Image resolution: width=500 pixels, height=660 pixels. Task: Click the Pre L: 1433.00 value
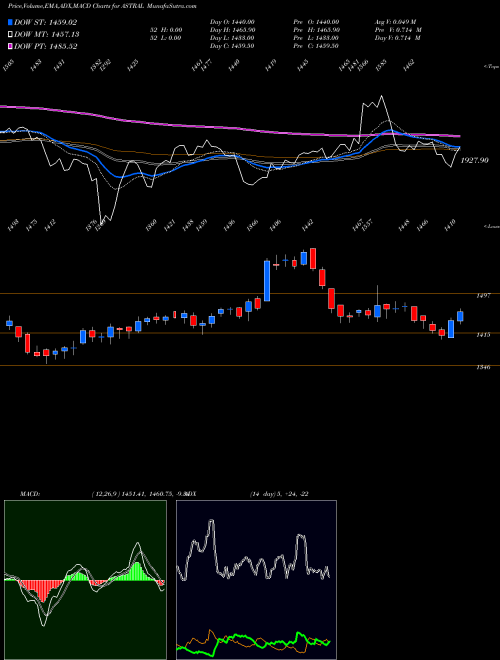(x=316, y=38)
